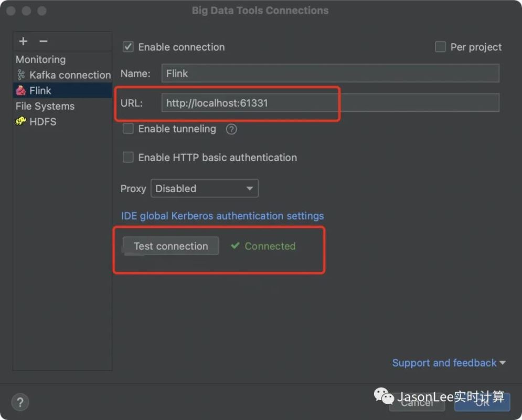Click the Proxy label
Image resolution: width=522 pixels, height=420 pixels.
pos(133,188)
